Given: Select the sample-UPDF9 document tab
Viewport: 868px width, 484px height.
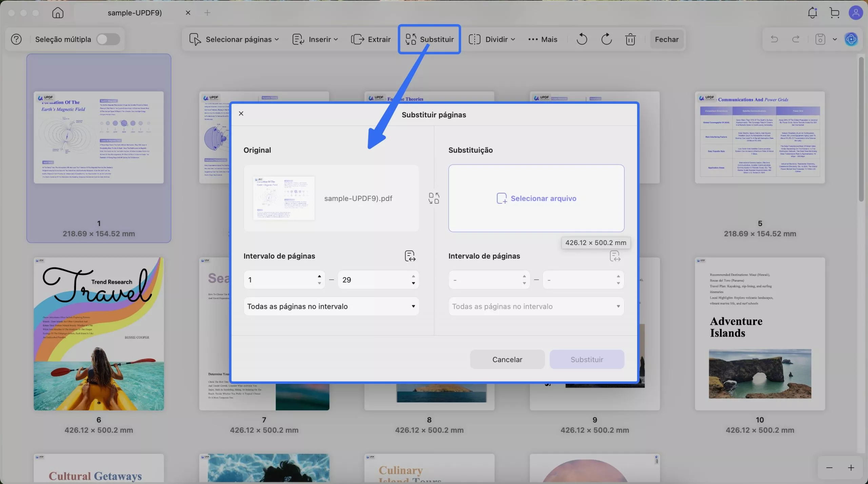Looking at the screenshot, I should [134, 13].
